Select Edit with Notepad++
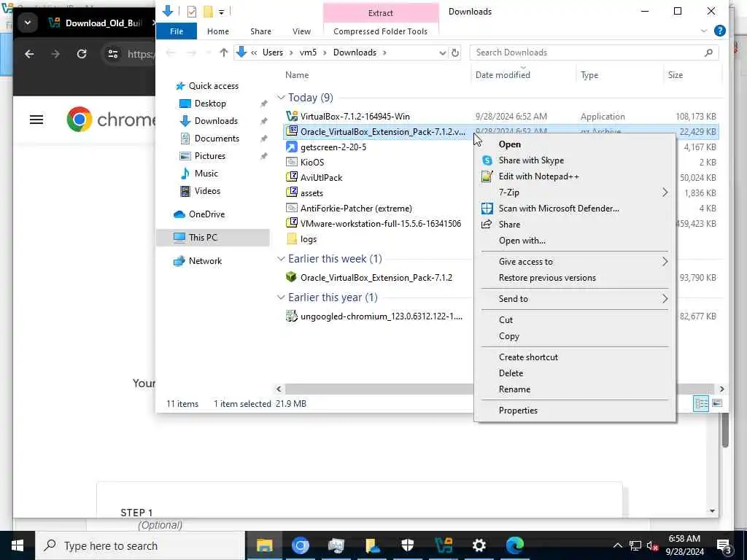This screenshot has height=560, width=747. [x=538, y=176]
